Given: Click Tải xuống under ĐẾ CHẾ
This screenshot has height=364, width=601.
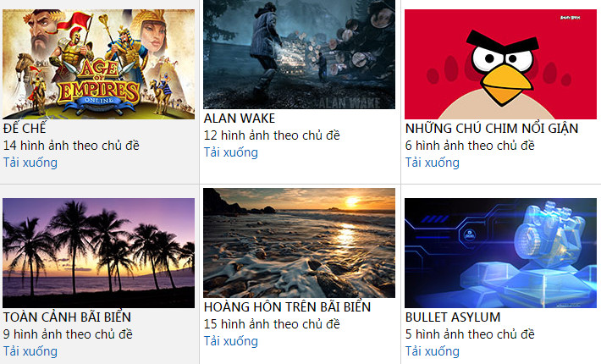Looking at the screenshot, I should [x=30, y=163].
